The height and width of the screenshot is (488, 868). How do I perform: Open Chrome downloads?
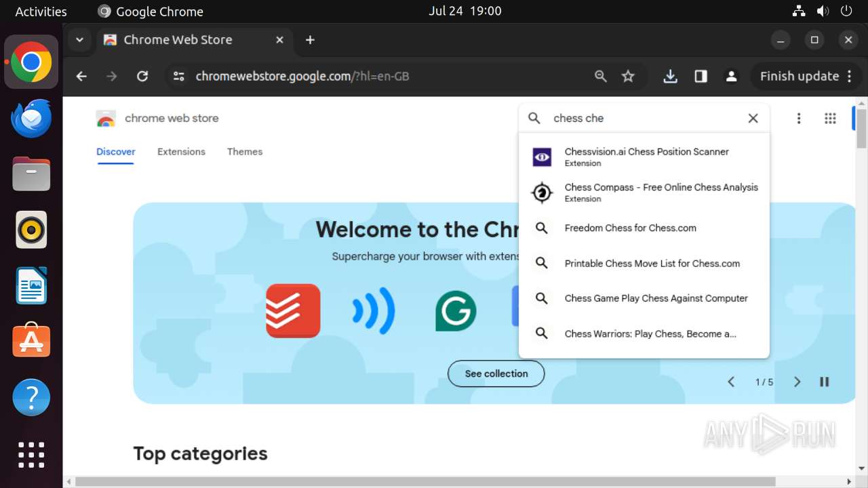[x=671, y=77]
